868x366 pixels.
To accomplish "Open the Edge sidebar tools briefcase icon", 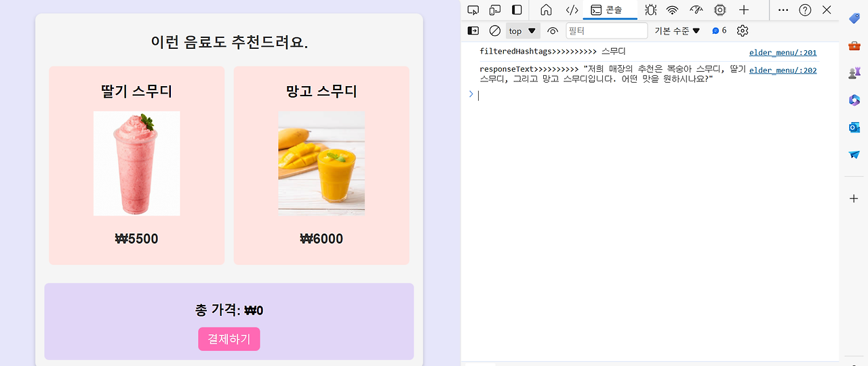I will coord(854,45).
